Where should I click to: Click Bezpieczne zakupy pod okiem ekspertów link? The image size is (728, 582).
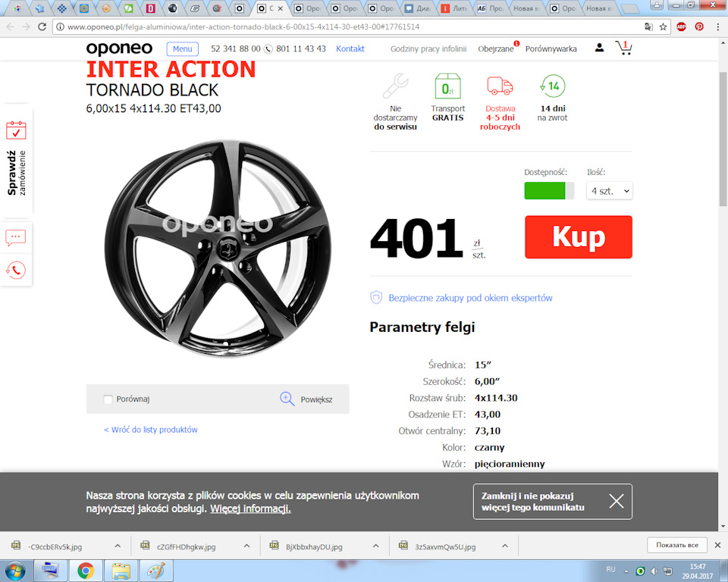[x=470, y=298]
